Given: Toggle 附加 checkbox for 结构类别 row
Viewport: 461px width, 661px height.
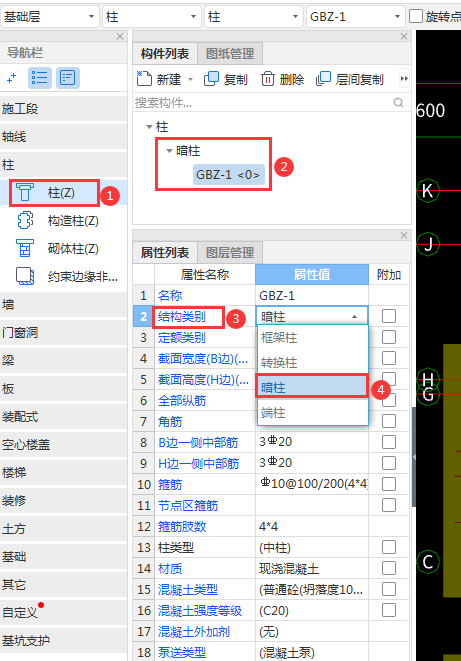Looking at the screenshot, I should pos(389,316).
